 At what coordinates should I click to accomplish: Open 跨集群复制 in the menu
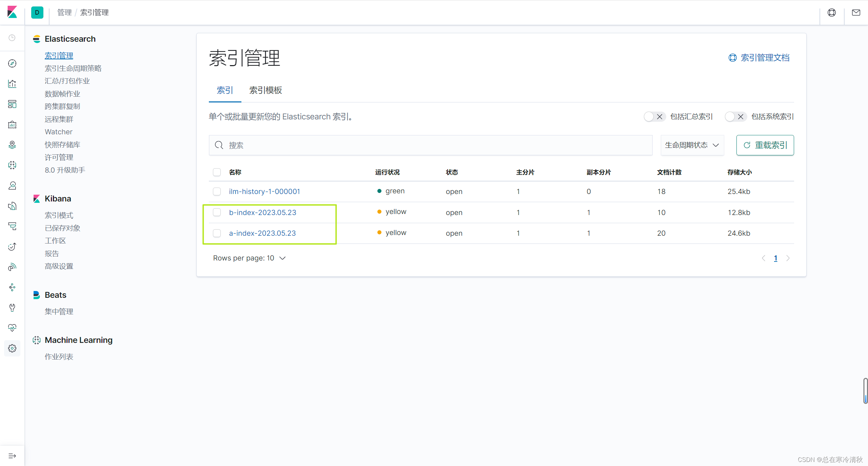[x=62, y=106]
